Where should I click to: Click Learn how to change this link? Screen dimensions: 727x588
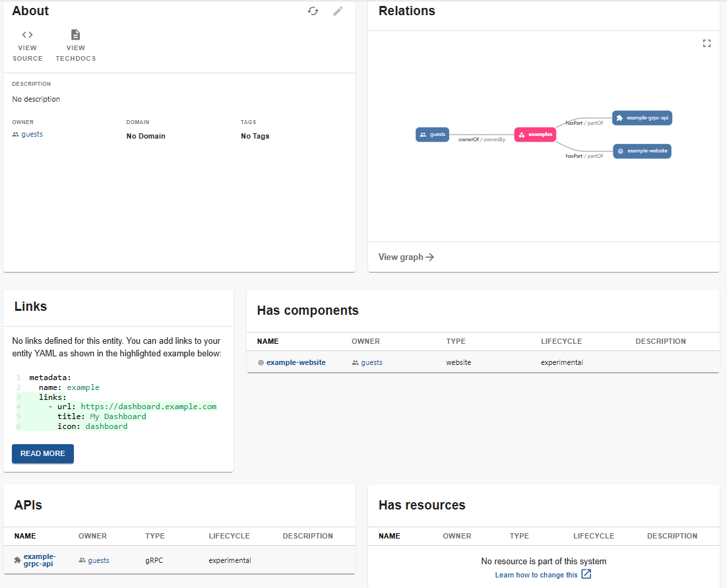click(x=536, y=575)
